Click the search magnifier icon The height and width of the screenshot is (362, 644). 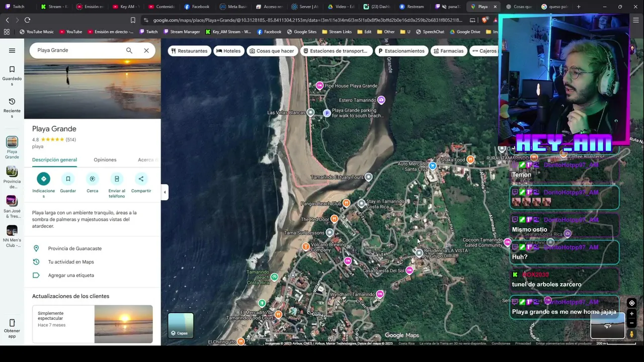coord(129,50)
